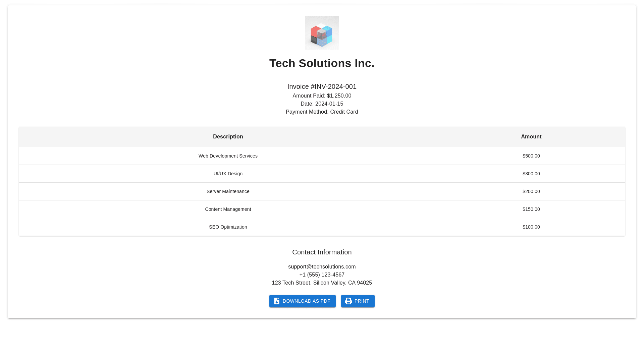Click the support email address
The height and width of the screenshot is (362, 644).
click(x=322, y=267)
